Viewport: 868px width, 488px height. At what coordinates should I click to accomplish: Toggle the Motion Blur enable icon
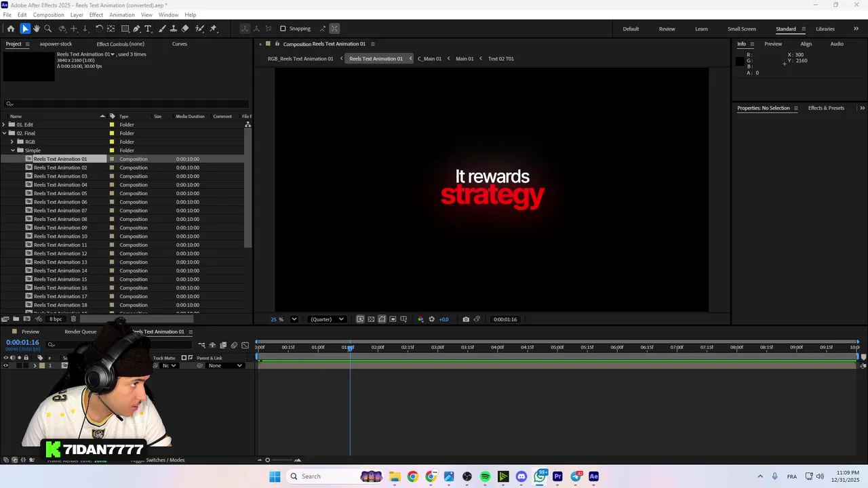[x=234, y=346]
